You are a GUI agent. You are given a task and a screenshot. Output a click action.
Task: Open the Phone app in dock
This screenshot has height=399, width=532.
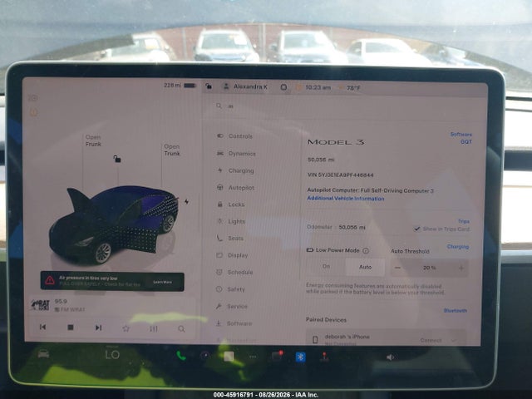(181, 356)
